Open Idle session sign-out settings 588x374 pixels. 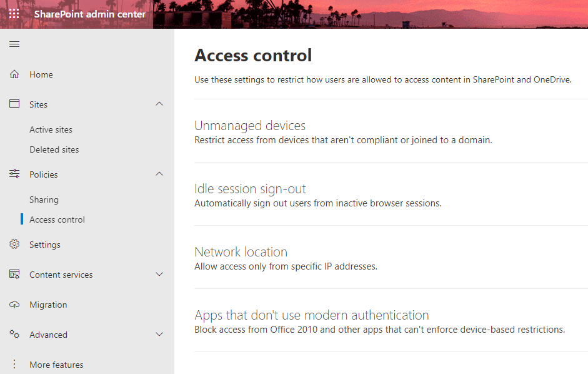249,188
